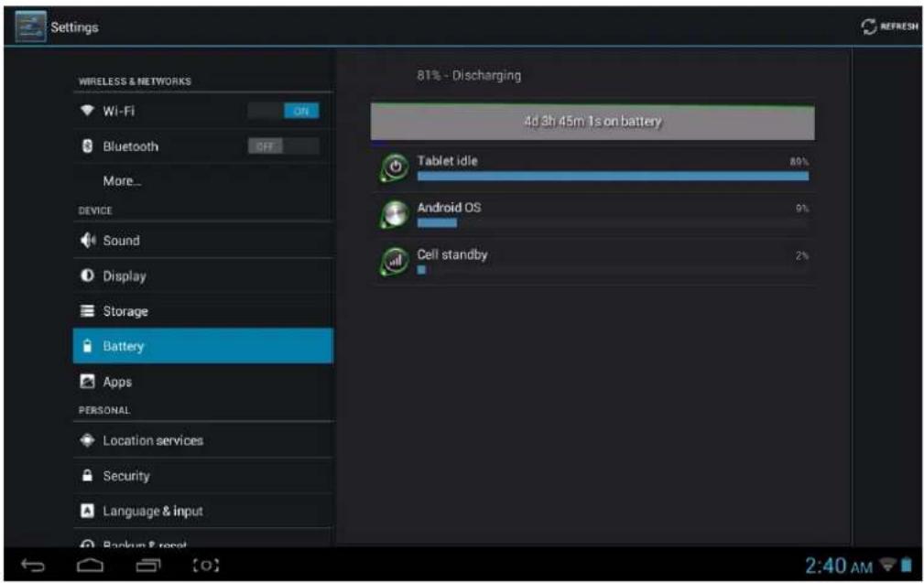Open Wi-Fi settings via the Wi-Fi icon
This screenshot has width=924, height=583.
tap(87, 111)
